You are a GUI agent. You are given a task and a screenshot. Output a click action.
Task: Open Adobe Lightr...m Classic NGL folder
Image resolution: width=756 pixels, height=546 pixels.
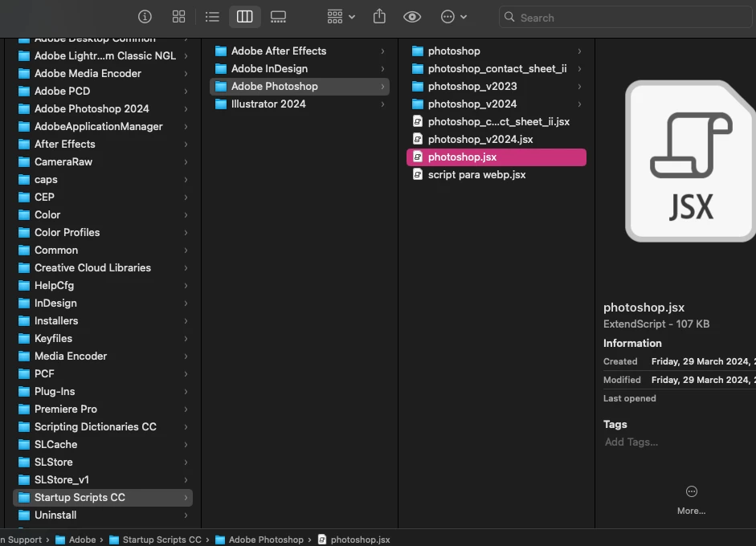[x=103, y=56]
